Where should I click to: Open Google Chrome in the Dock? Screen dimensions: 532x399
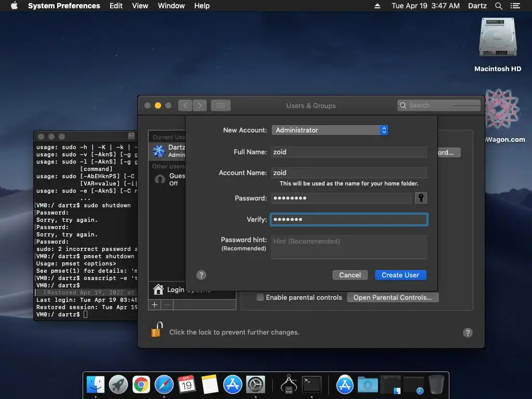pos(141,384)
